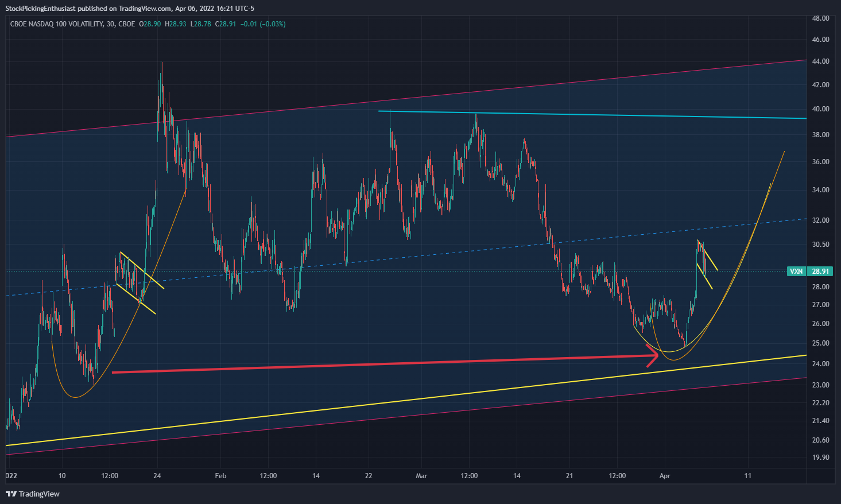841x504 pixels.
Task: Click the Feb date label on time axis
Action: [220, 476]
